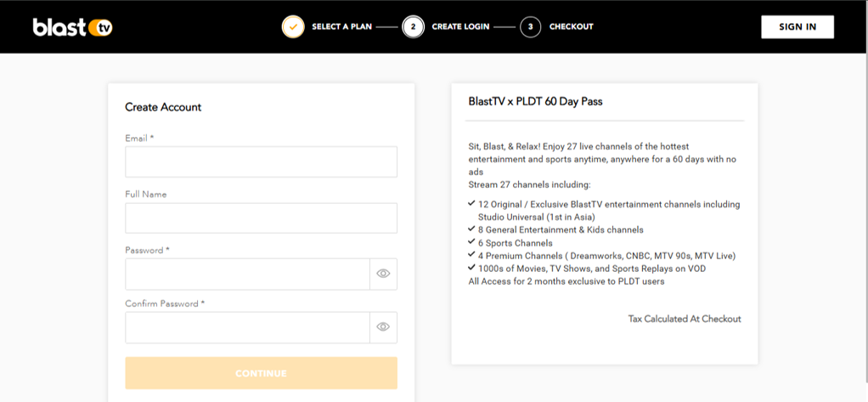Click 'Tax Calculated At Checkout' text
The height and width of the screenshot is (402, 868).
pos(685,319)
